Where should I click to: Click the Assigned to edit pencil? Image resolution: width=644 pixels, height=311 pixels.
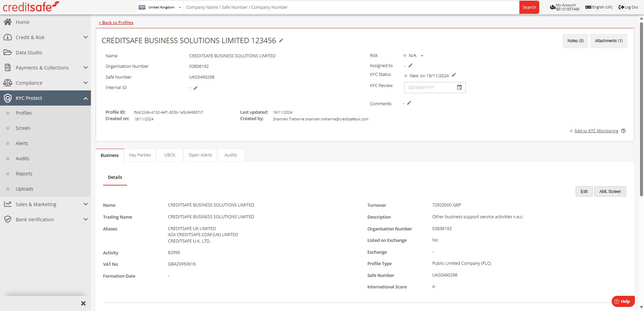pyautogui.click(x=410, y=65)
